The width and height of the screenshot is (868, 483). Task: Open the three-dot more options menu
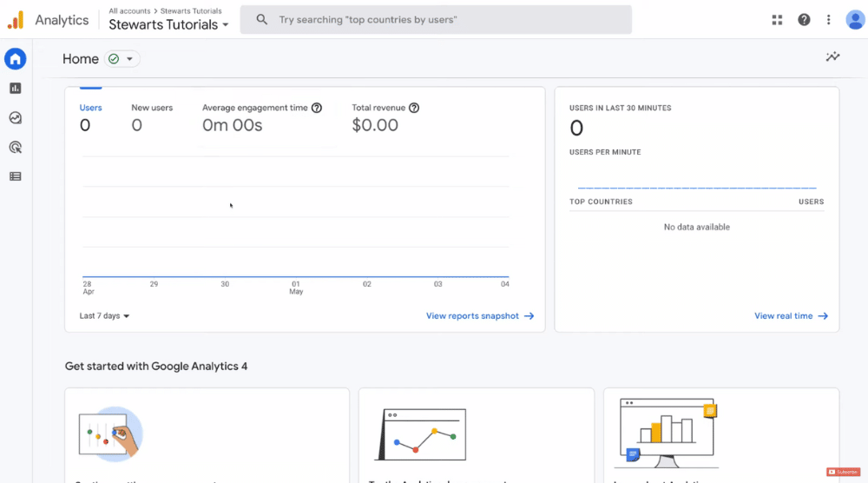[829, 20]
